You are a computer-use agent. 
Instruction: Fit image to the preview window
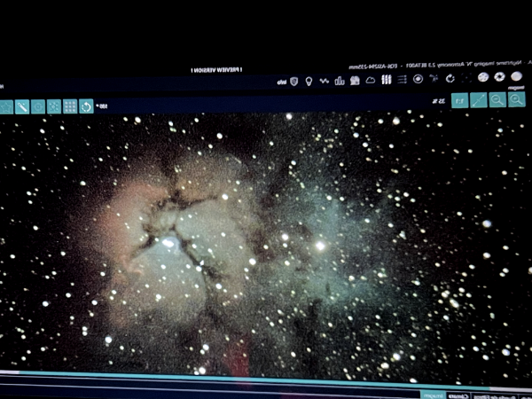[479, 100]
